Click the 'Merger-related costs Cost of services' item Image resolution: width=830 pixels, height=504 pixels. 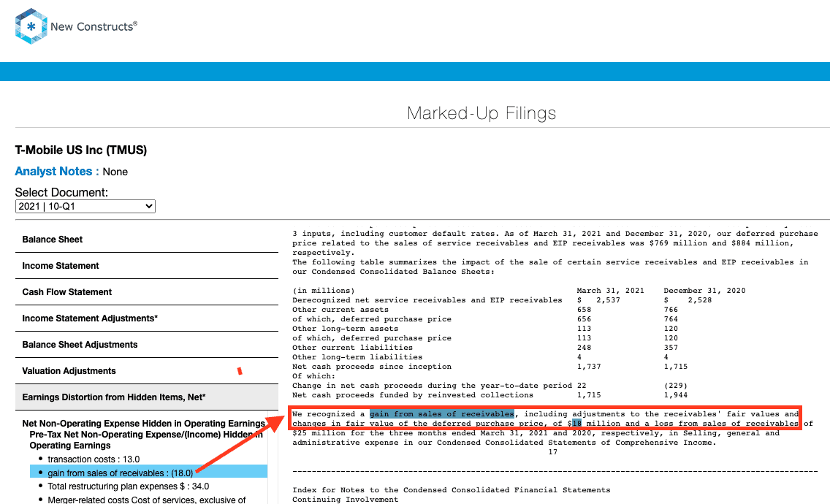pyautogui.click(x=147, y=500)
